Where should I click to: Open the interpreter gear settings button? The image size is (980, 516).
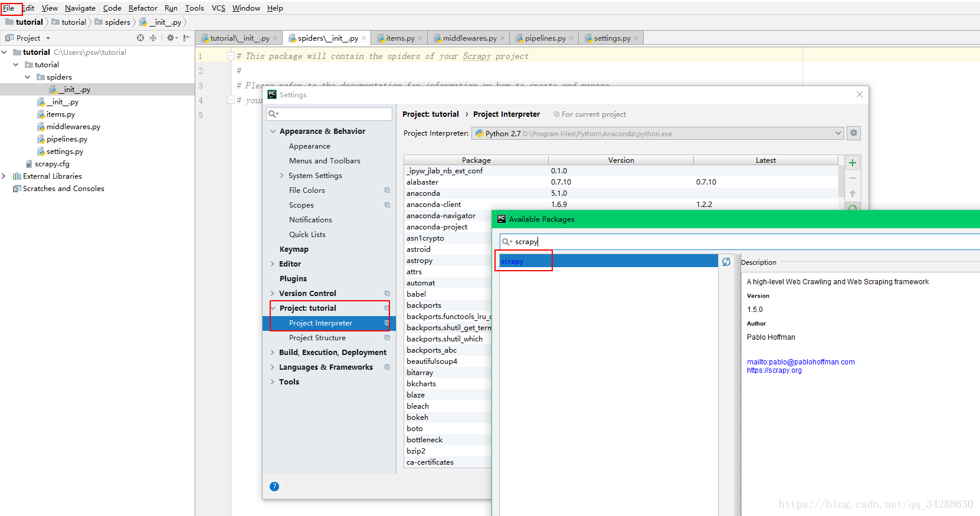[x=853, y=133]
